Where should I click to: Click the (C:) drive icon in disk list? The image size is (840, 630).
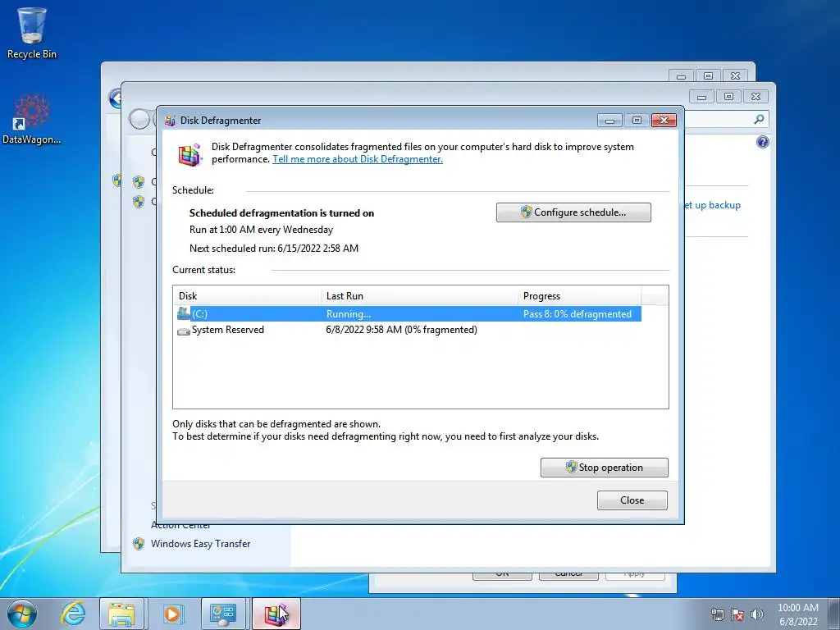pyautogui.click(x=184, y=313)
